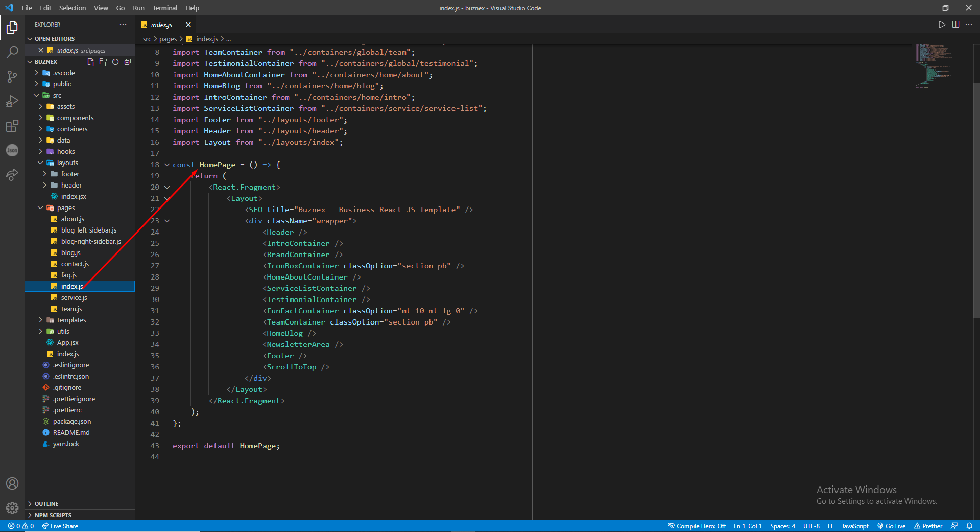Change file encoding UTF-8
Viewport: 980px width, 532px height.
click(x=811, y=526)
